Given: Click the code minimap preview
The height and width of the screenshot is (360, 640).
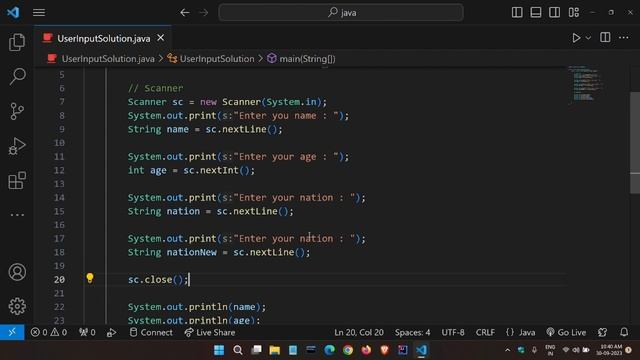Looking at the screenshot, I should (586, 83).
